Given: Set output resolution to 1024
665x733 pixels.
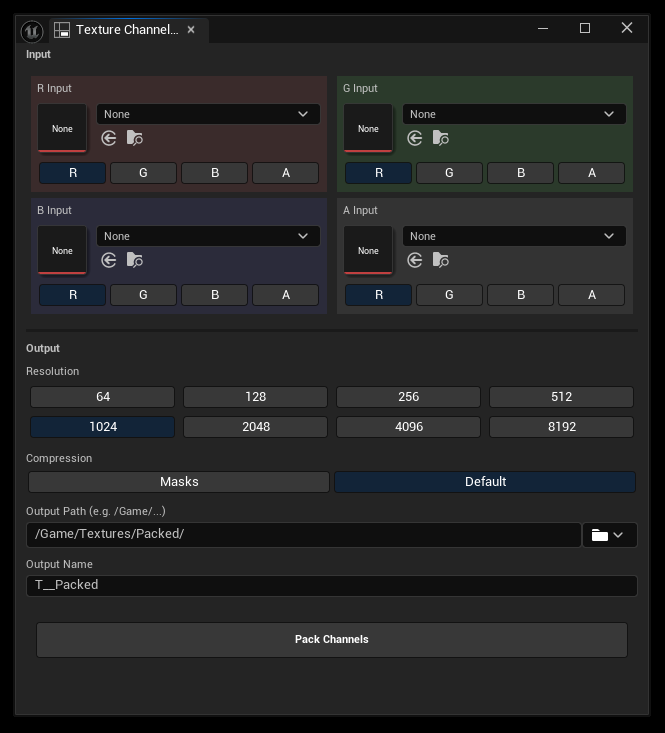Looking at the screenshot, I should [103, 427].
